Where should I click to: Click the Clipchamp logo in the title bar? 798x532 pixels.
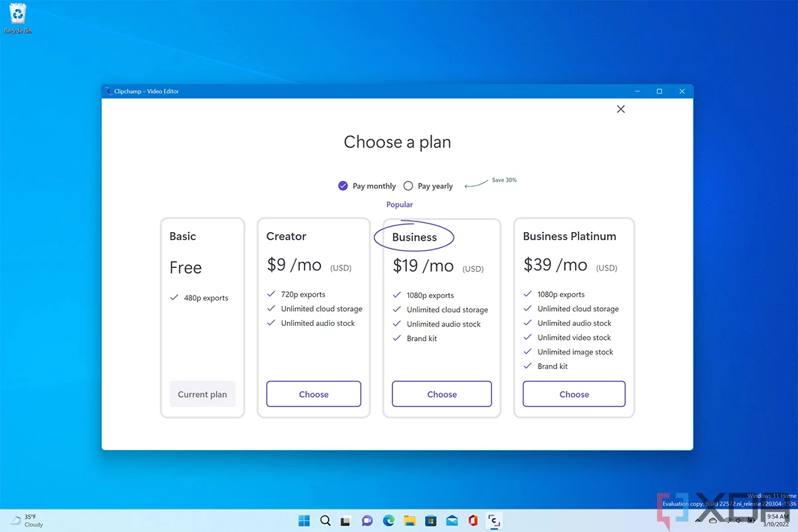click(x=108, y=91)
